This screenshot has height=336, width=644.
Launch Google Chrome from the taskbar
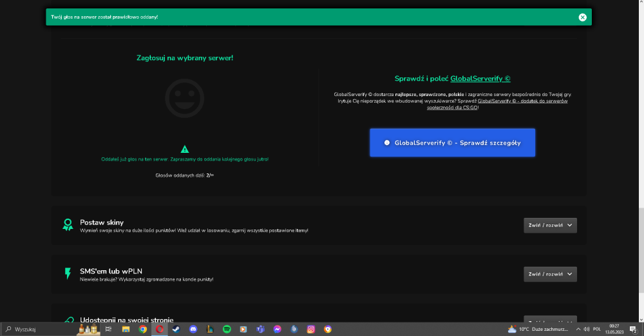click(142, 329)
